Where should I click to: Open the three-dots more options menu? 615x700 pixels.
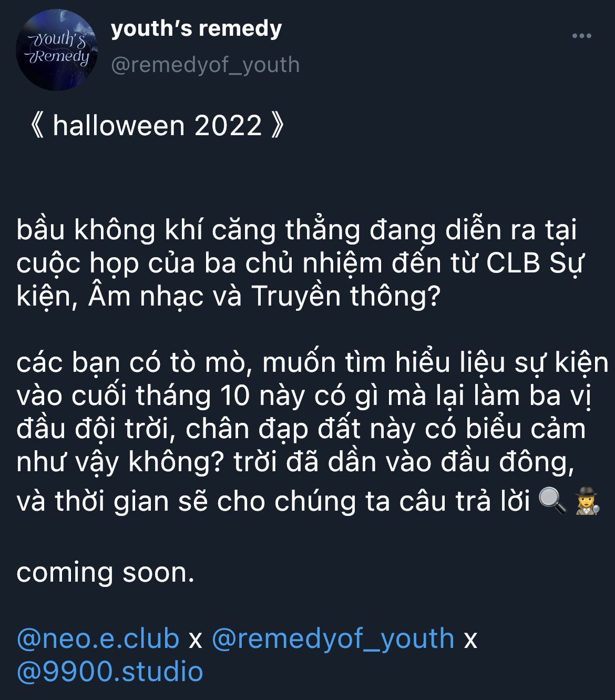click(x=581, y=36)
